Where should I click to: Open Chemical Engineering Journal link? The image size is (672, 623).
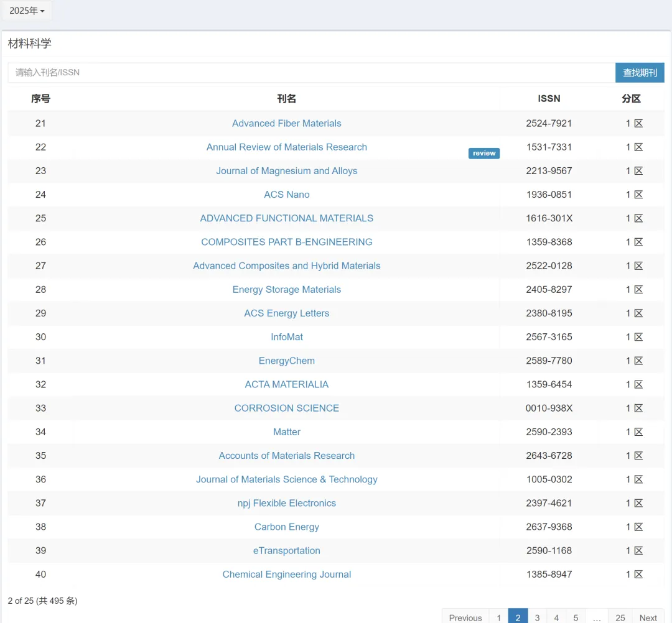(x=286, y=575)
